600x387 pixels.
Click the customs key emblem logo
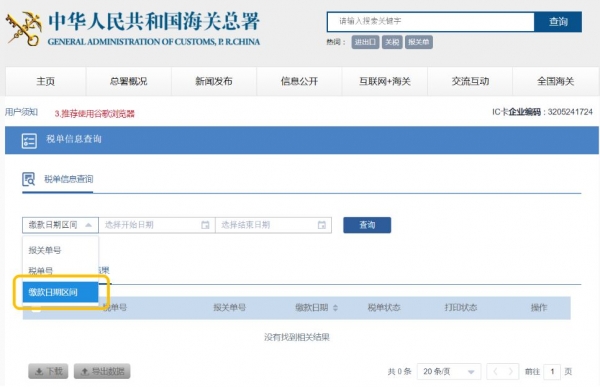24,29
